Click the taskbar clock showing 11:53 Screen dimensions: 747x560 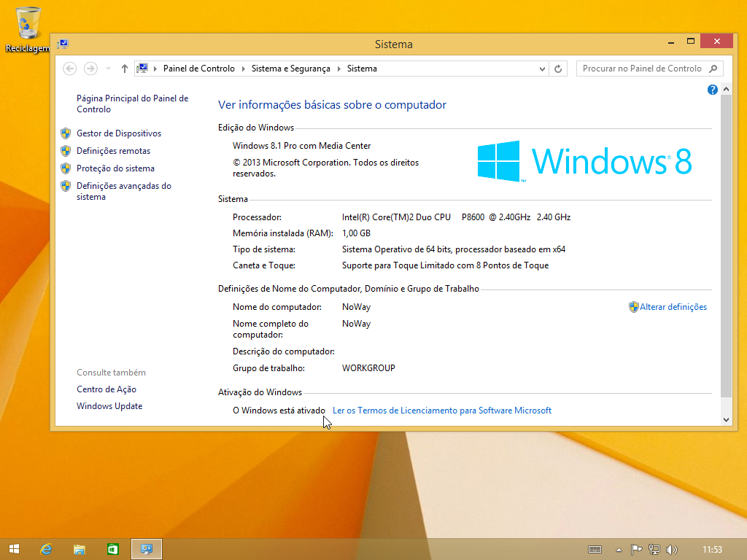712,550
